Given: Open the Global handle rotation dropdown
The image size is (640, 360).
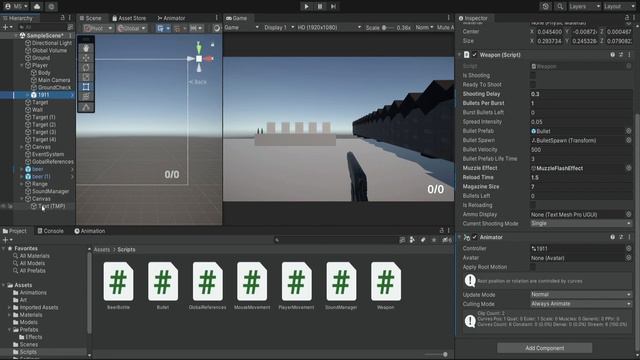Looking at the screenshot, I should click(x=131, y=28).
